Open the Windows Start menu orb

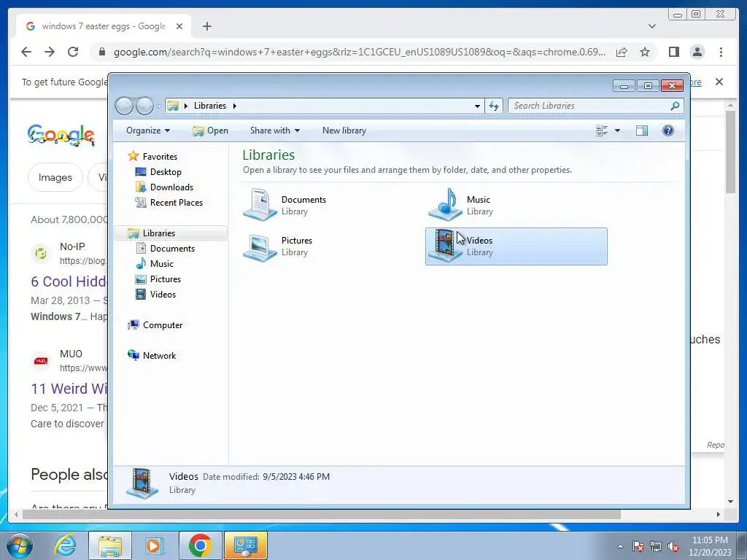(20, 545)
